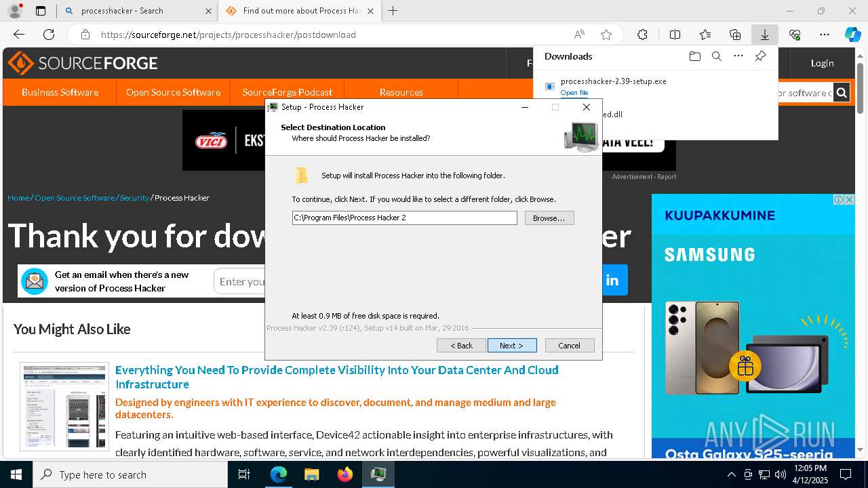Click the taskbar search box
Screen dimensions: 868x488
(x=130, y=474)
